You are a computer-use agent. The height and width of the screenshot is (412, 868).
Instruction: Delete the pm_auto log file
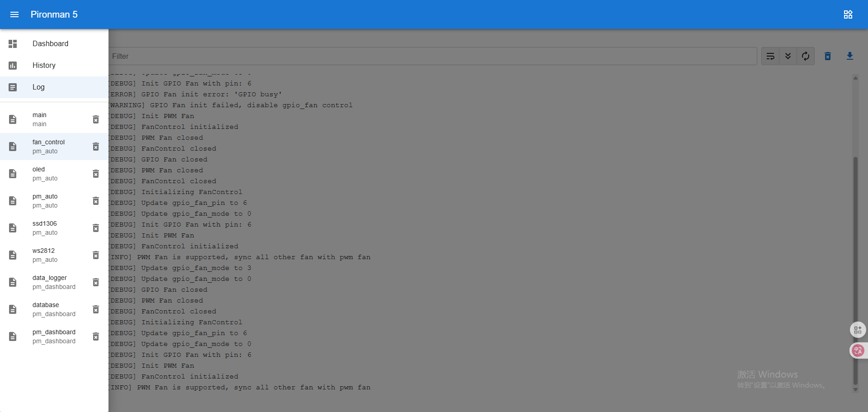tap(96, 201)
